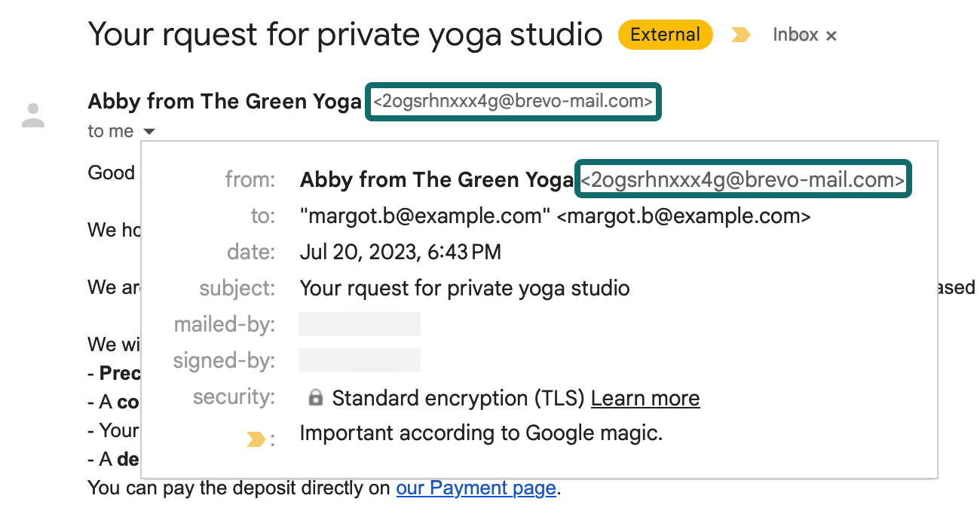
Task: Click the sender's gray avatar icon
Action: point(33,115)
